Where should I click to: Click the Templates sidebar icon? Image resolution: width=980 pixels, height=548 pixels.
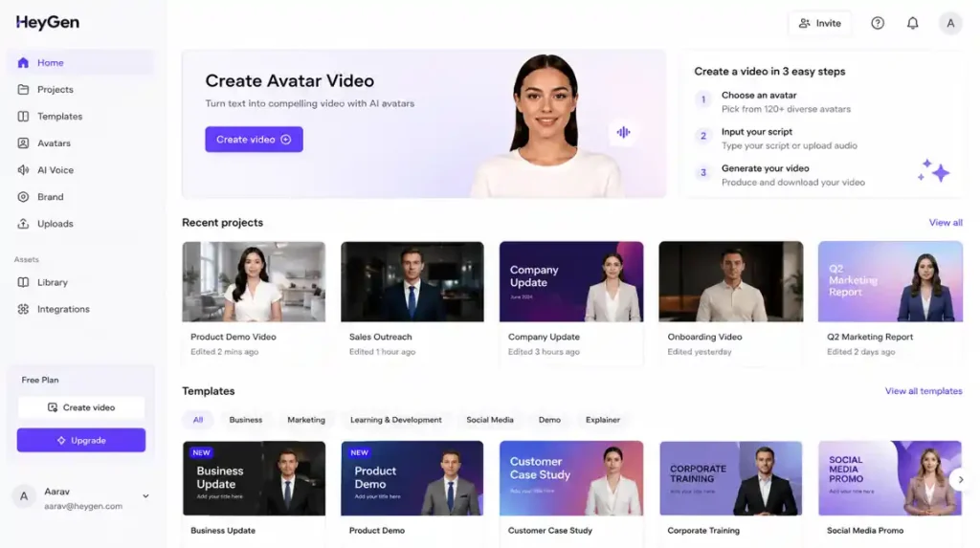23,117
